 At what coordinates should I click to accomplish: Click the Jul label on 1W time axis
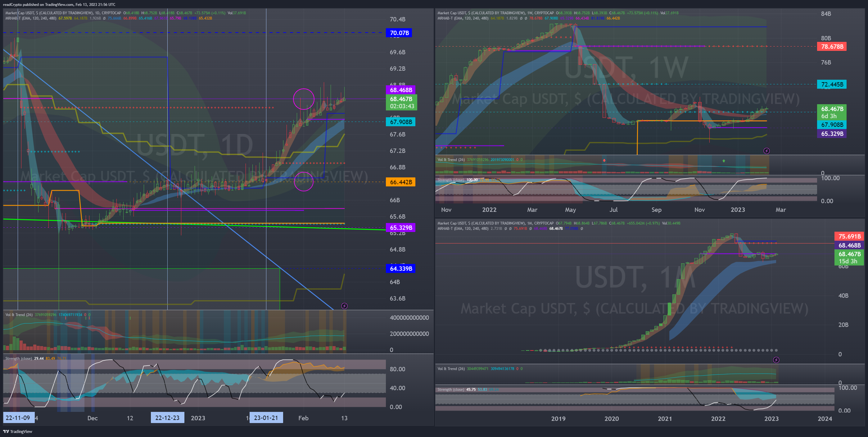613,209
